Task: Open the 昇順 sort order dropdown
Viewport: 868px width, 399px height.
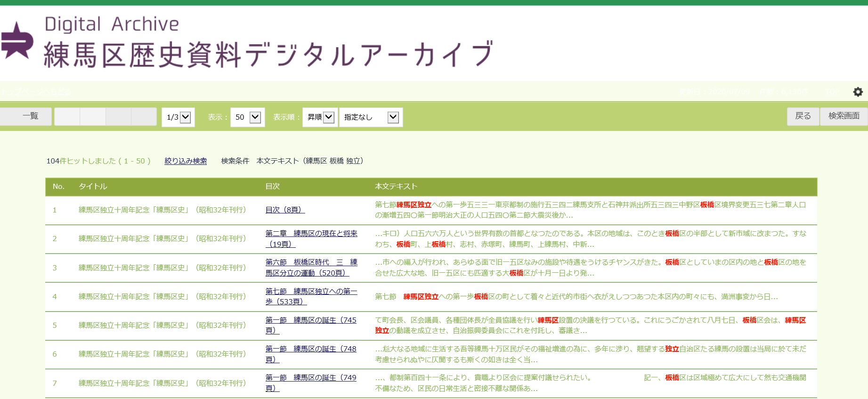Action: coord(320,117)
